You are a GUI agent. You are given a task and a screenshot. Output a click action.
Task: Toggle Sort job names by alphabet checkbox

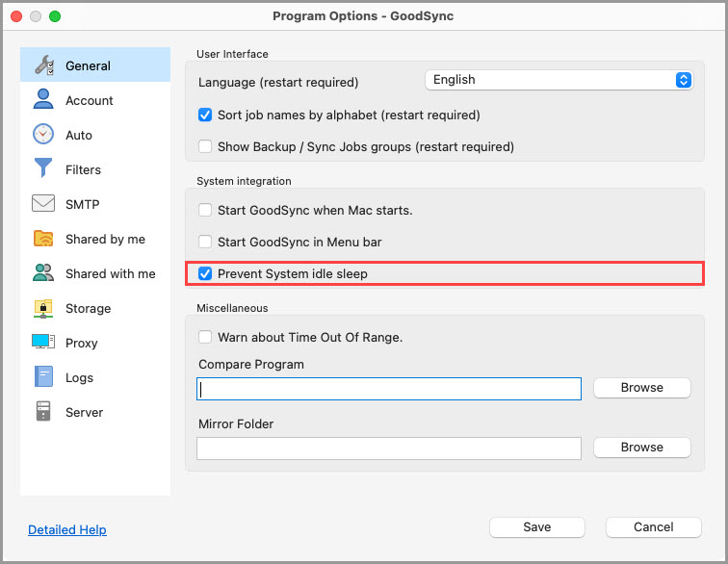(205, 115)
